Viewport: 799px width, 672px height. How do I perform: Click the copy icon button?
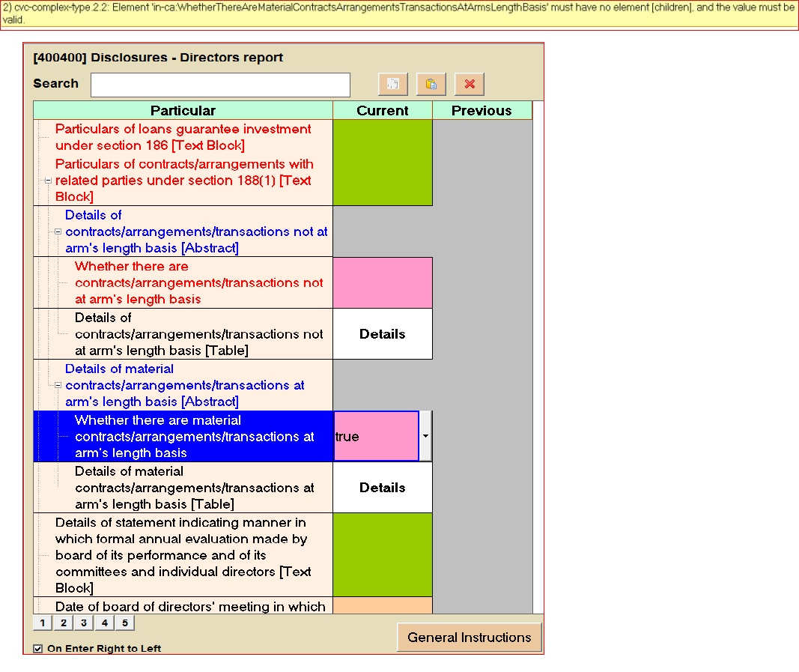point(393,84)
